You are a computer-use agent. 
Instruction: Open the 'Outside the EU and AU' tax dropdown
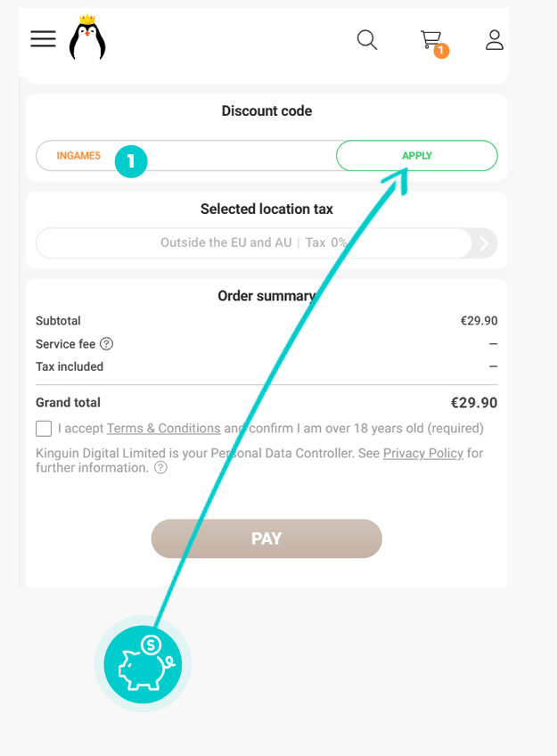point(253,242)
